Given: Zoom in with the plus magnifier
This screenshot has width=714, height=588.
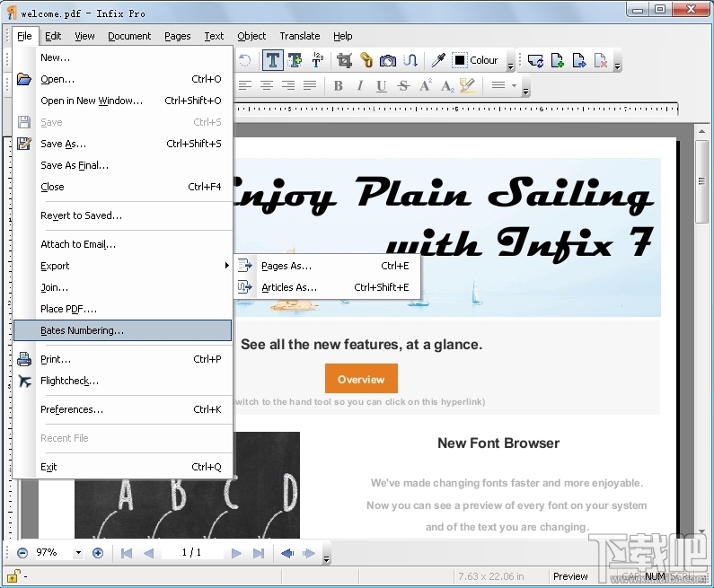Looking at the screenshot, I should pos(98,553).
